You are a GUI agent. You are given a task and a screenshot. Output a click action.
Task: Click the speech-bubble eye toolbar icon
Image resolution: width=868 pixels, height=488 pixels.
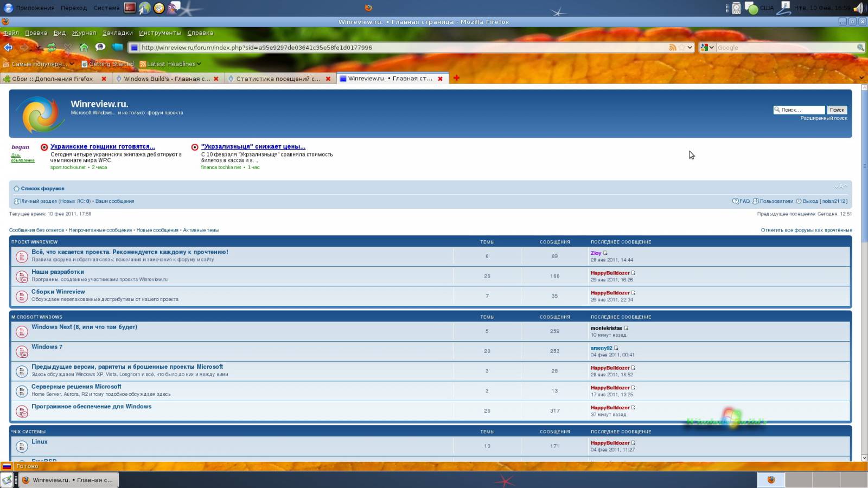100,47
